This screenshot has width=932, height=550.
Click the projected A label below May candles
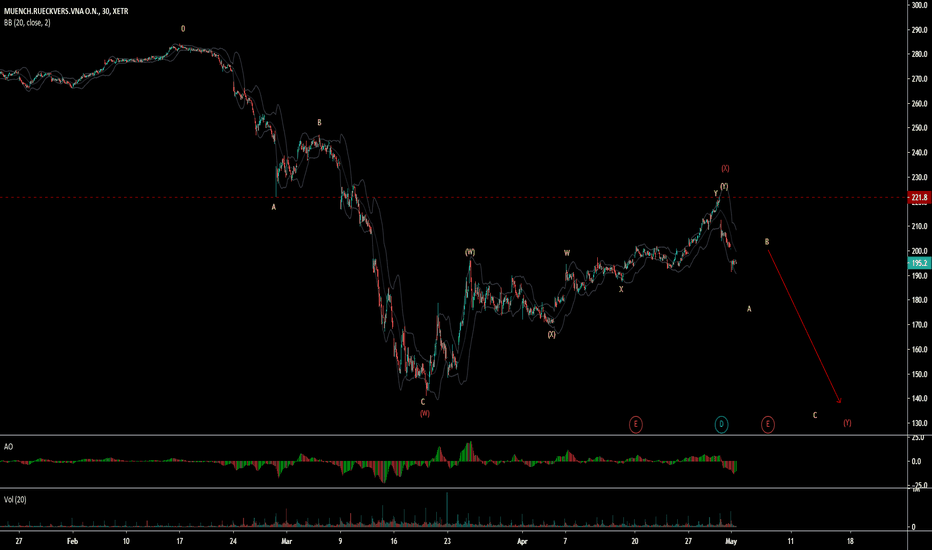click(749, 309)
